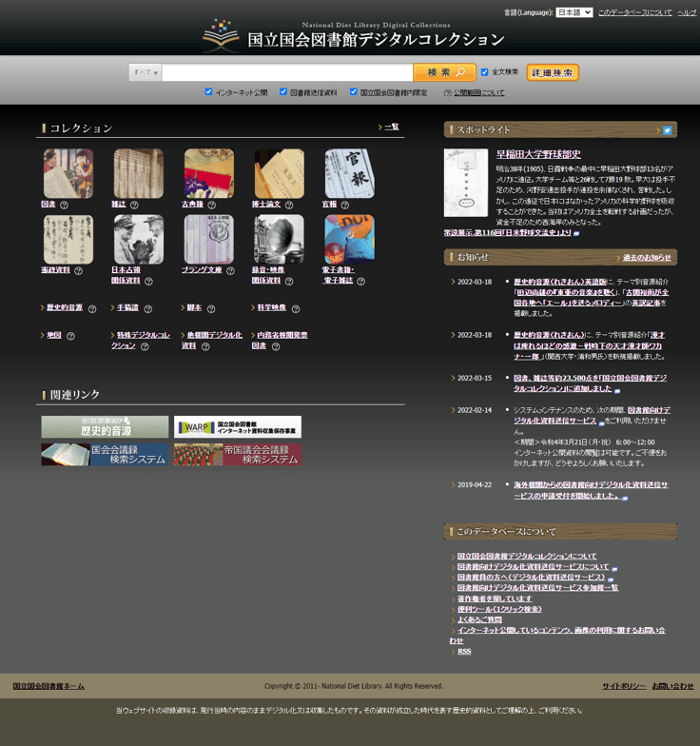Click help icon next to 歴史的音源 link

(x=92, y=308)
